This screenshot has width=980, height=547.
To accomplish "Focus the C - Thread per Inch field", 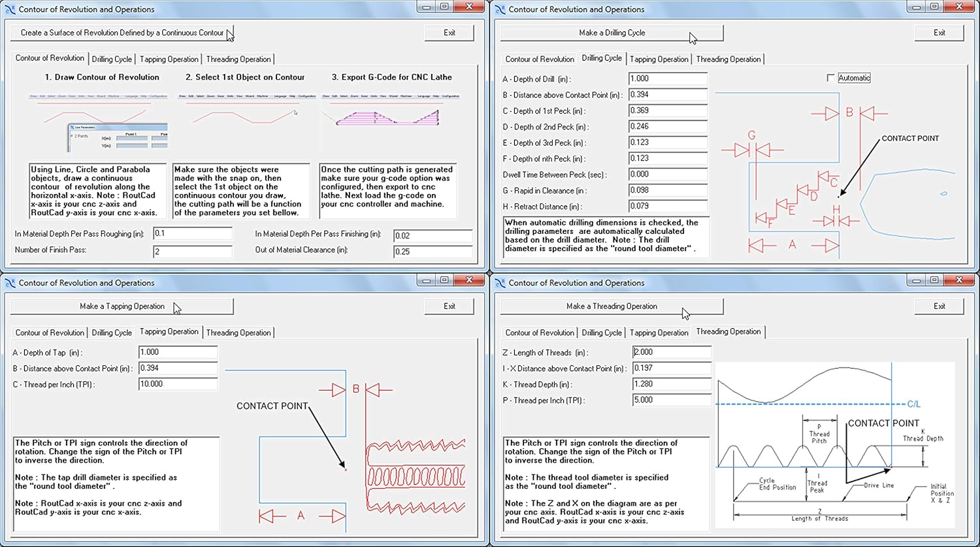I will pos(178,384).
